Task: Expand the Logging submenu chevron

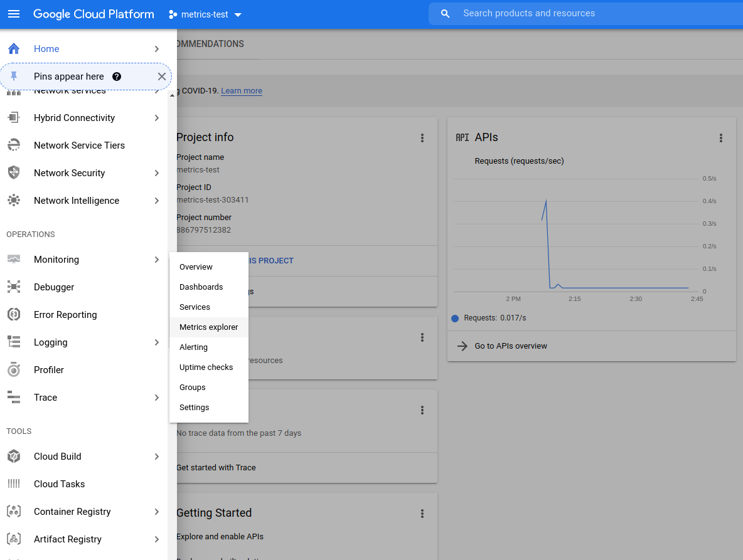Action: coord(156,342)
